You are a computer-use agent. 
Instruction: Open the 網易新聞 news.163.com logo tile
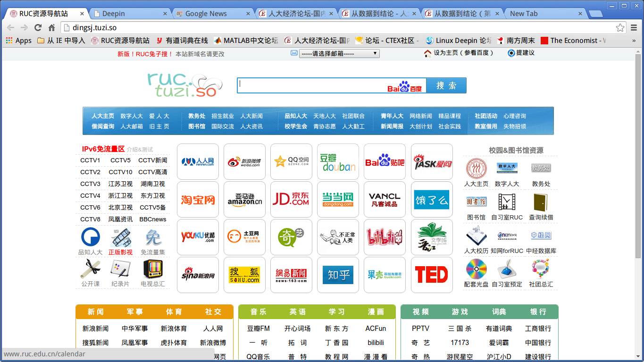tap(291, 275)
